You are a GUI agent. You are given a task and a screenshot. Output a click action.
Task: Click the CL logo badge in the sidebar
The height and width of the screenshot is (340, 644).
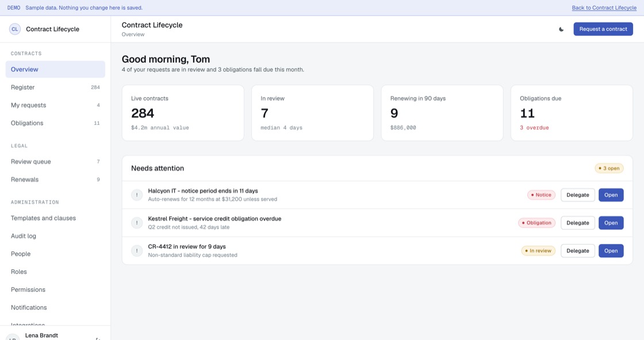pyautogui.click(x=15, y=29)
